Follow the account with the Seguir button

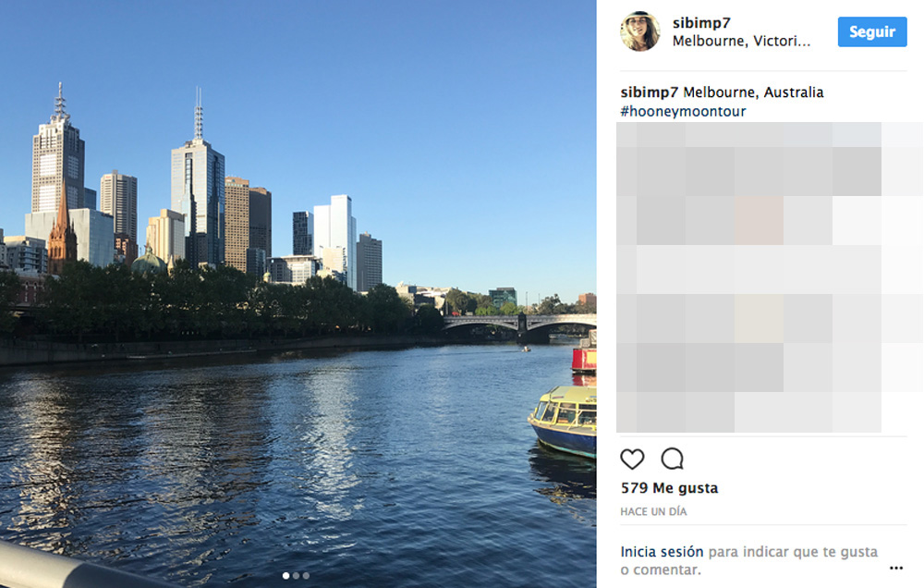(872, 31)
